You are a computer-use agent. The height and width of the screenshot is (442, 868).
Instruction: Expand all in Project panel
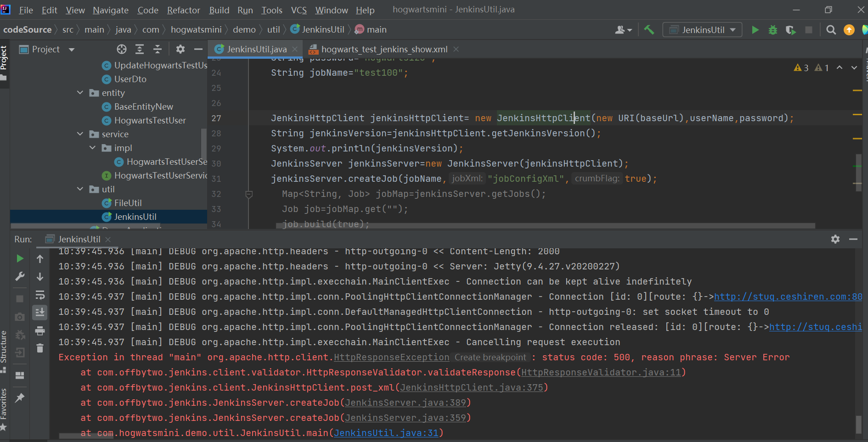(140, 49)
